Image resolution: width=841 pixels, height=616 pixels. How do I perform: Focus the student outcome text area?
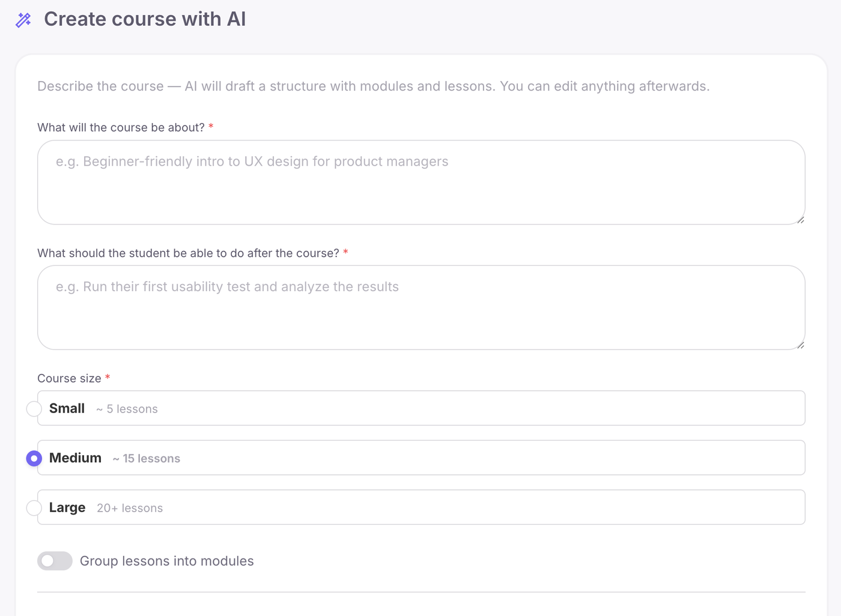pos(421,307)
